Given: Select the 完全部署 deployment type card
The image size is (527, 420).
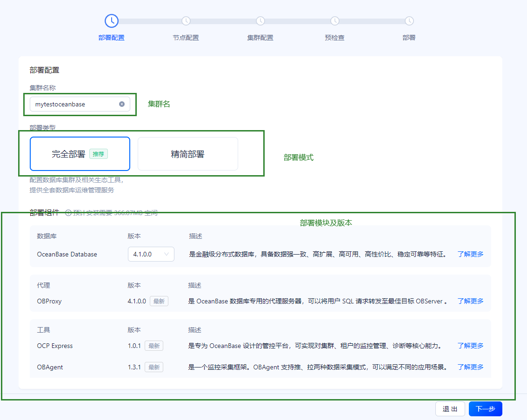Looking at the screenshot, I should pos(80,154).
